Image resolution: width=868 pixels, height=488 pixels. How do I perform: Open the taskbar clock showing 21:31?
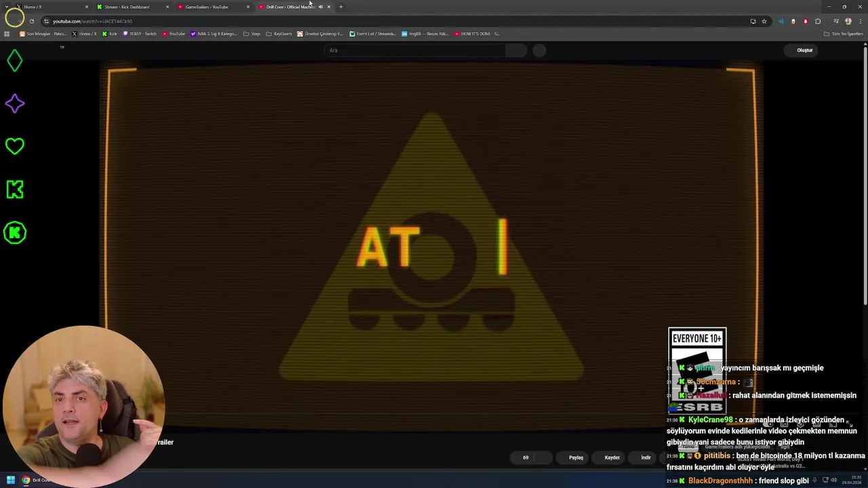pyautogui.click(x=851, y=480)
